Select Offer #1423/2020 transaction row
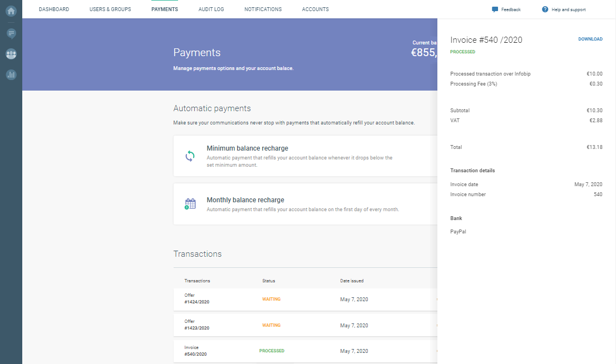Viewport: 616px width, 364px height. 305,325
